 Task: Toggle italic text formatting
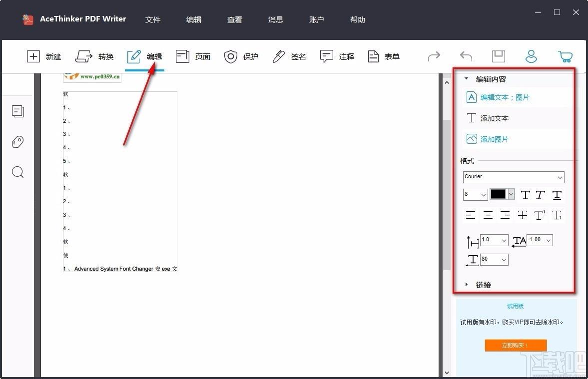540,195
